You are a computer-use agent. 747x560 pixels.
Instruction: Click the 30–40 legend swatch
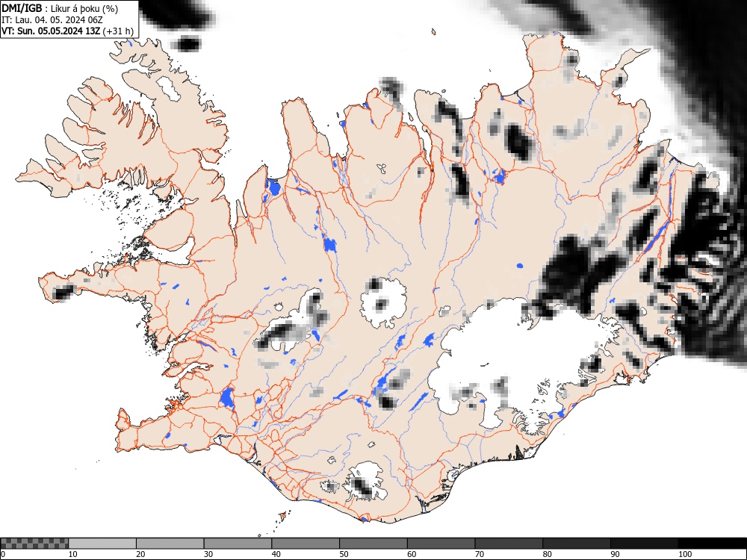click(x=238, y=544)
